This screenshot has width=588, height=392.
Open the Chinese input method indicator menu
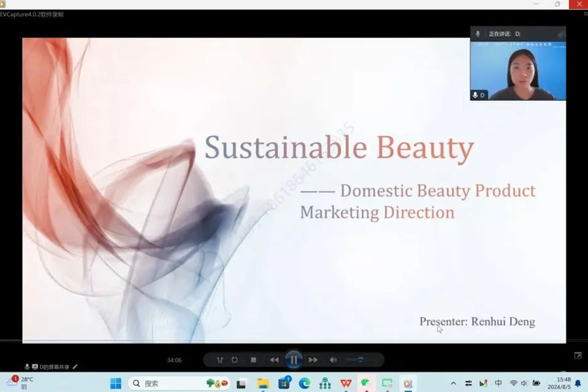click(498, 383)
